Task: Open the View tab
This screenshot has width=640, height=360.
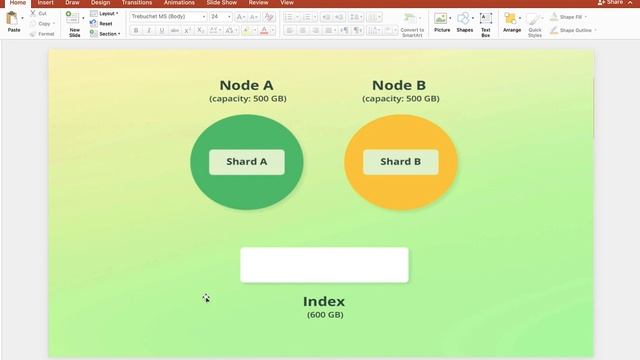Action: click(x=287, y=3)
